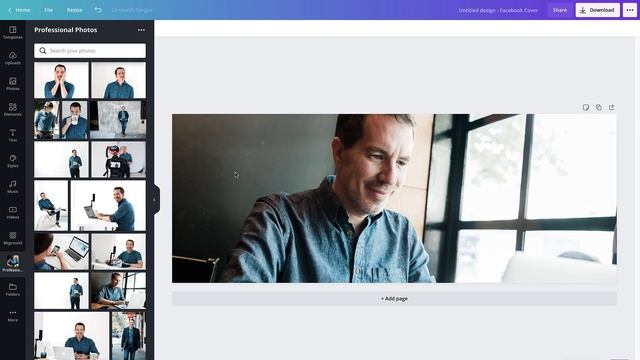Open the Videos sidebar tab
The image size is (640, 360).
click(x=13, y=212)
